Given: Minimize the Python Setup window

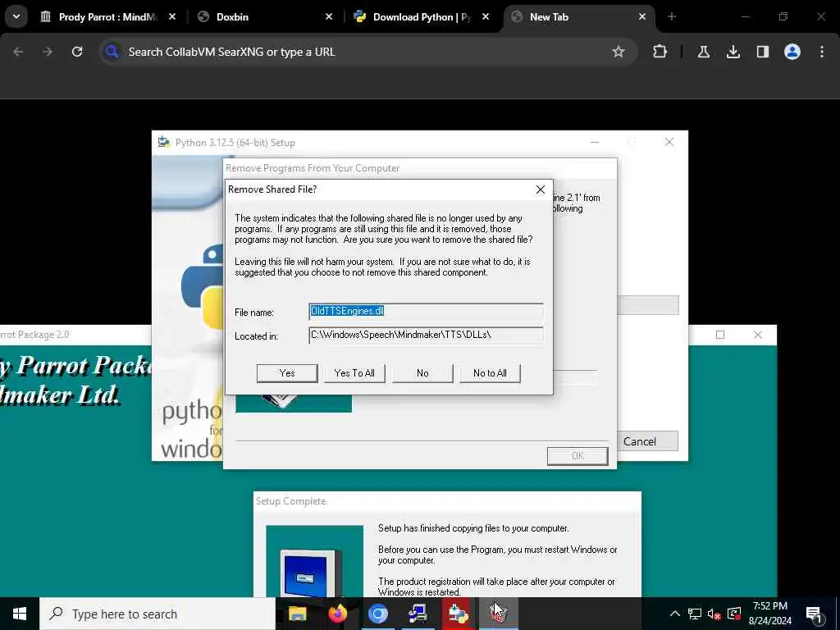Looking at the screenshot, I should point(595,143).
